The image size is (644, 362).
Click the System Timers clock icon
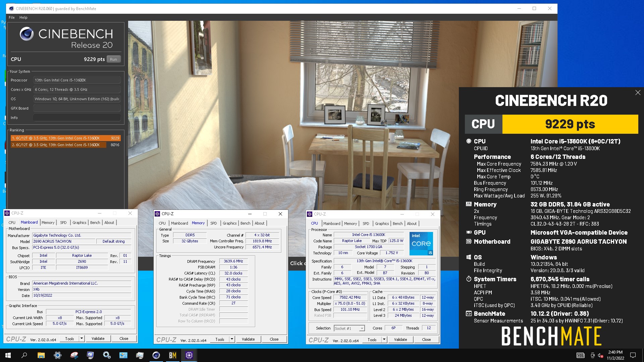[469, 279]
